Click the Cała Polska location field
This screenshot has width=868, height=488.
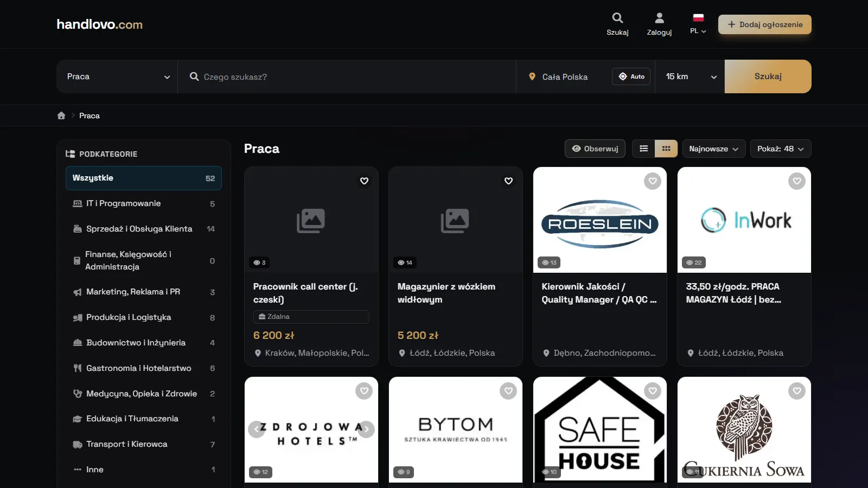[x=565, y=76]
